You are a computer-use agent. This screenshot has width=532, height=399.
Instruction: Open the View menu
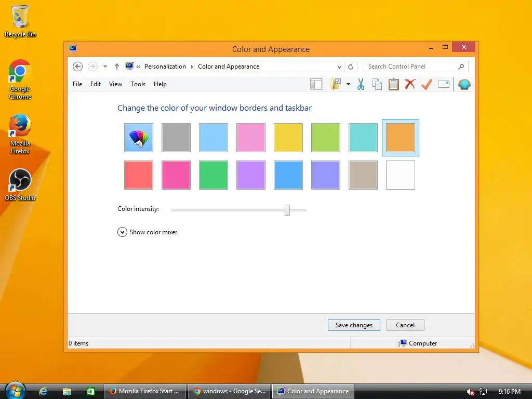click(x=115, y=84)
